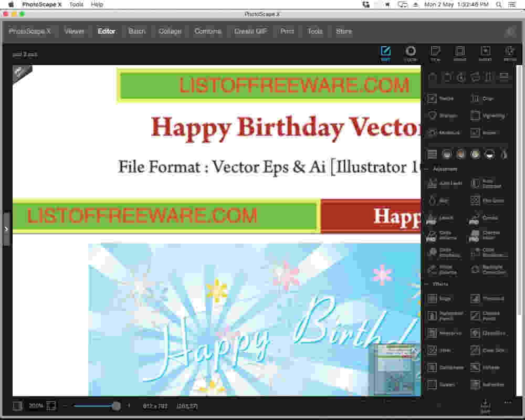This screenshot has height=420, width=525.
Task: Open the Tools tab in top bar
Action: point(315,31)
